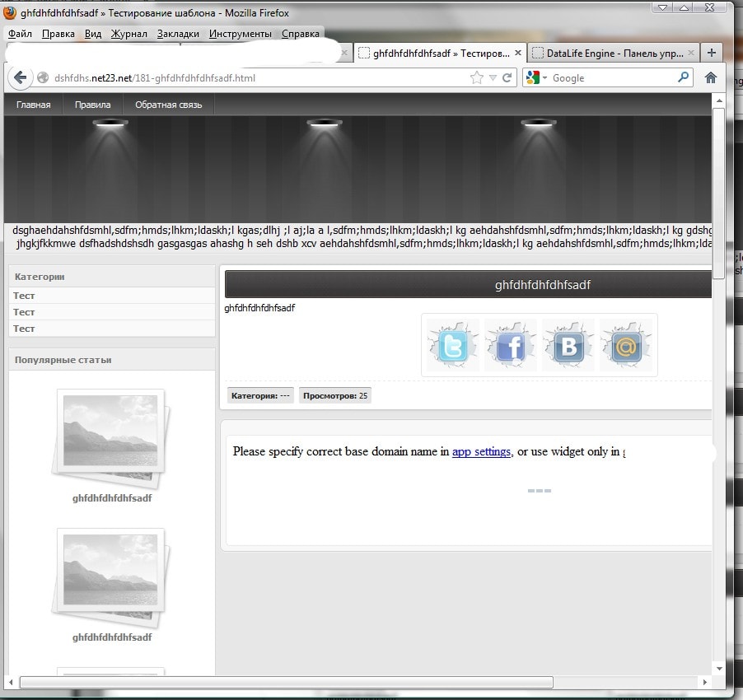Image resolution: width=743 pixels, height=700 pixels.
Task: Click the horizontal scrollbar thumb
Action: coord(286,683)
